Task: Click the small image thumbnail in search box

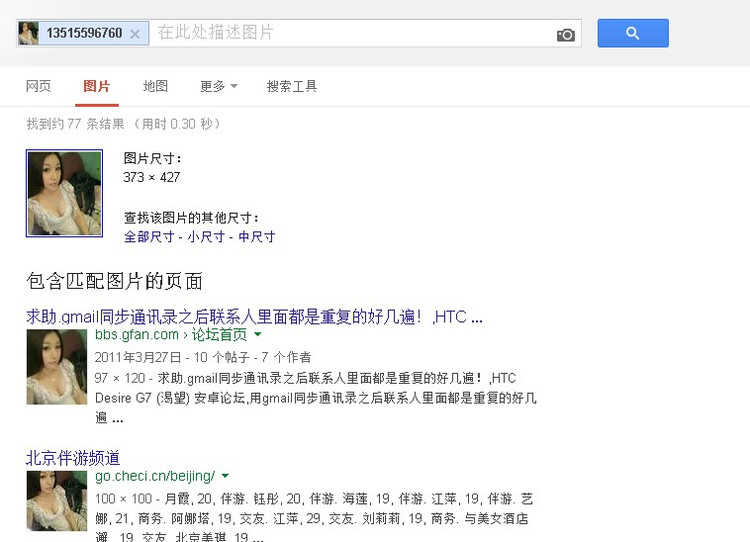Action: click(x=29, y=33)
